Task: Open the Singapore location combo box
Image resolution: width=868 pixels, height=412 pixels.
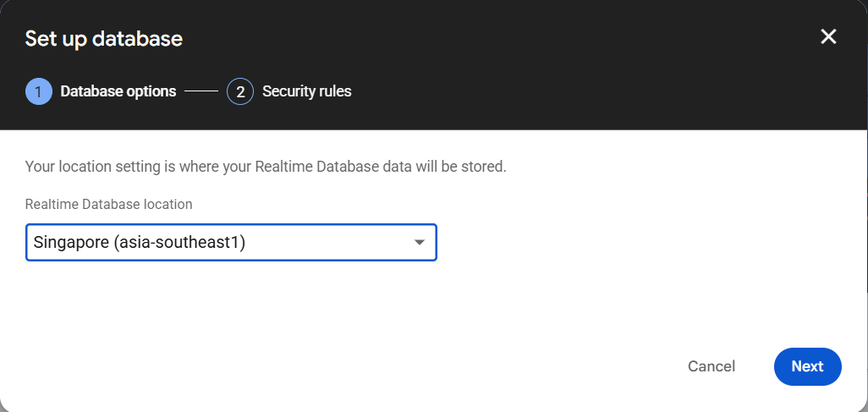Action: click(x=231, y=243)
